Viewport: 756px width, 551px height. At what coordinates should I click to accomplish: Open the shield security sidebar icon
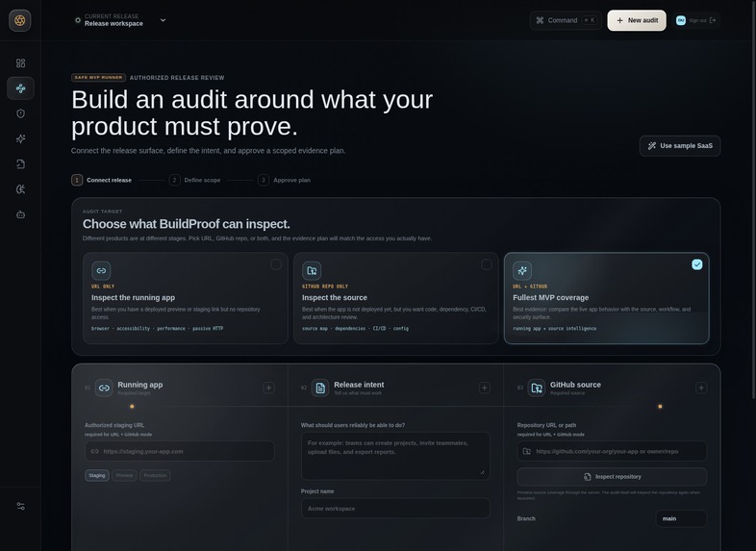[21, 113]
